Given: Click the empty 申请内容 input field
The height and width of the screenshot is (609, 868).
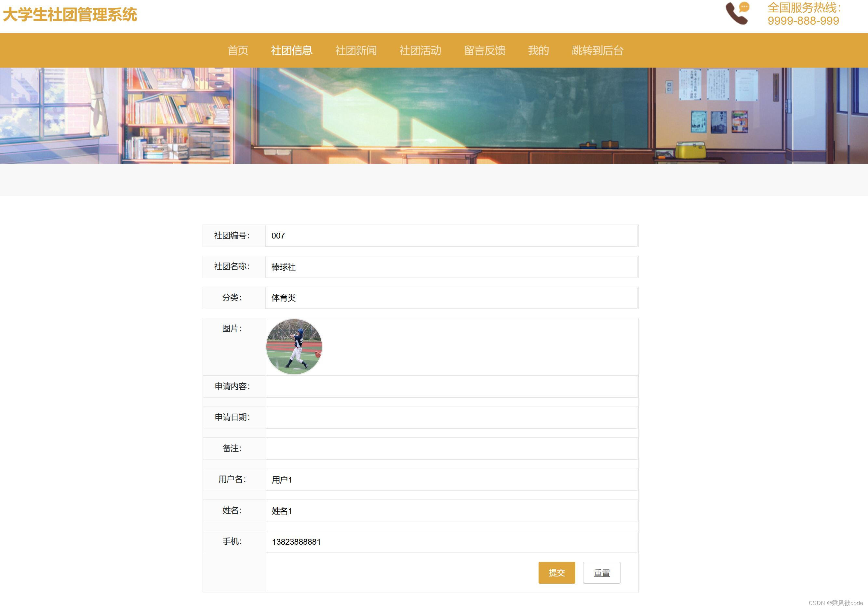Looking at the screenshot, I should pyautogui.click(x=451, y=386).
